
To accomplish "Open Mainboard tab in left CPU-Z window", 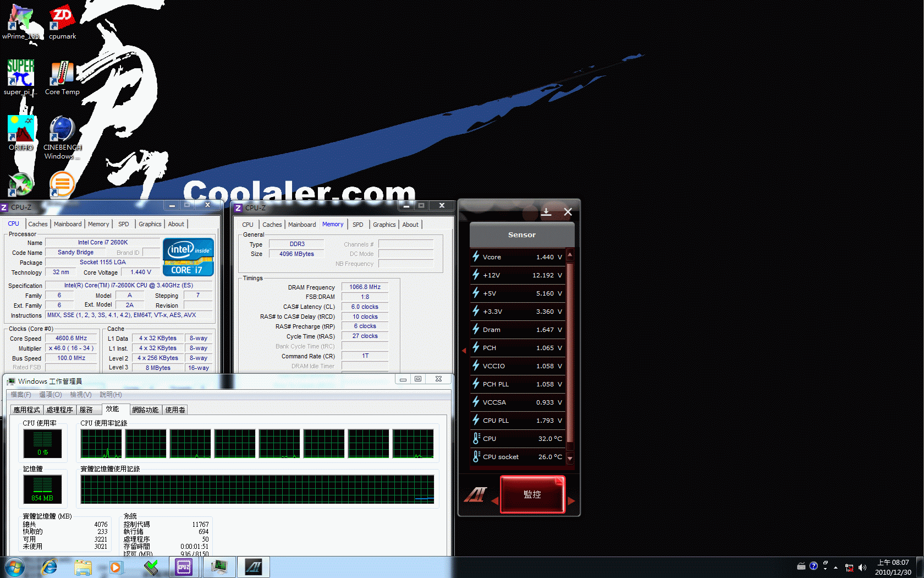I will coord(68,224).
